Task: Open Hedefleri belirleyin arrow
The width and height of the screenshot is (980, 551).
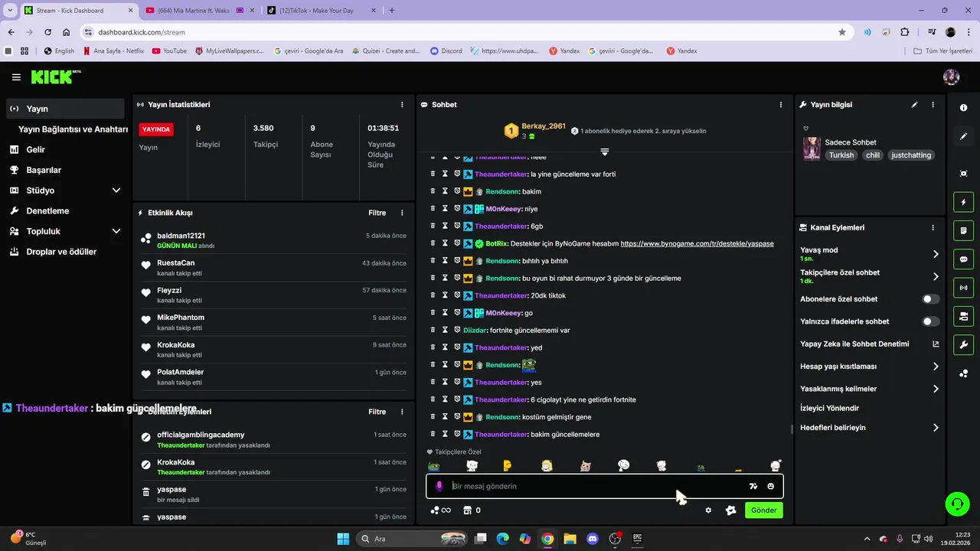Action: (x=936, y=428)
